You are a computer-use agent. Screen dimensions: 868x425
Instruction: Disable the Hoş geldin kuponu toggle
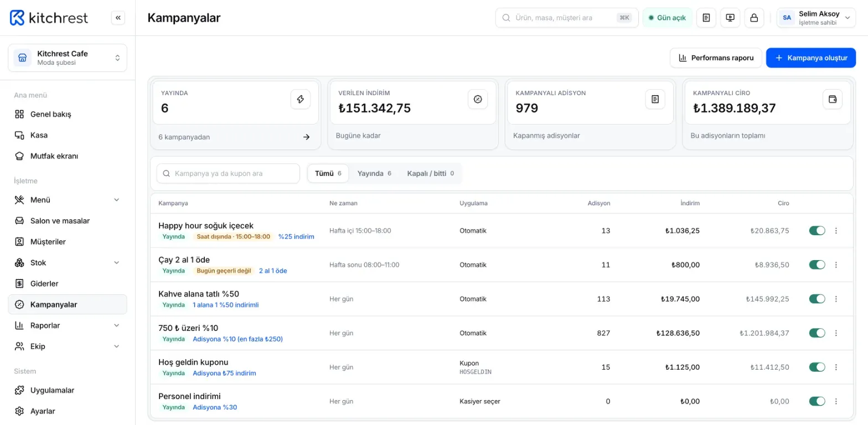pos(817,367)
